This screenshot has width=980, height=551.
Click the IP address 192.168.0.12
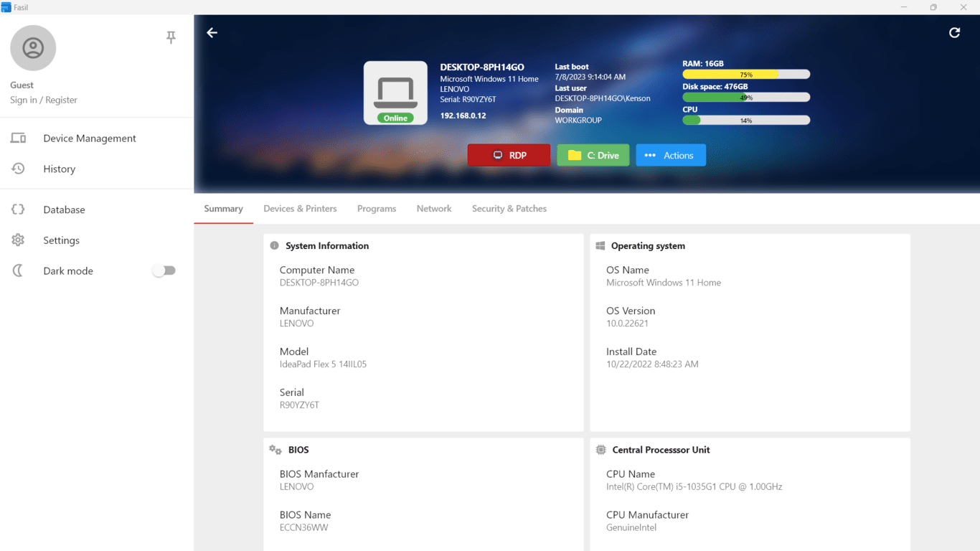point(463,116)
